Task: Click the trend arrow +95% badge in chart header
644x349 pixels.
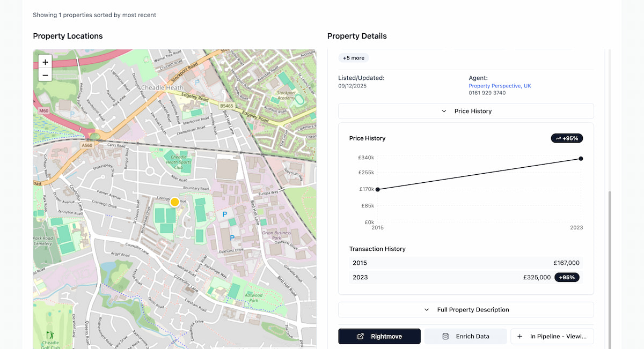Action: click(x=567, y=138)
